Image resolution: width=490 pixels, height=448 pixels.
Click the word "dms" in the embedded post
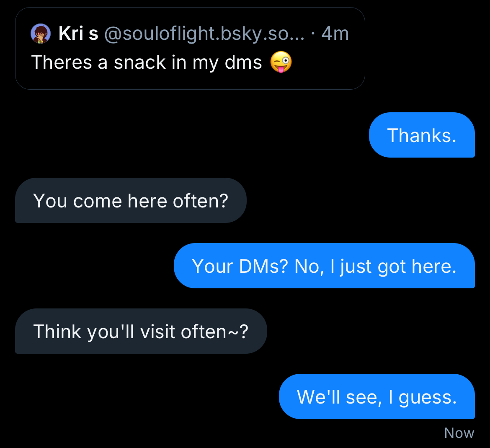coord(243,63)
